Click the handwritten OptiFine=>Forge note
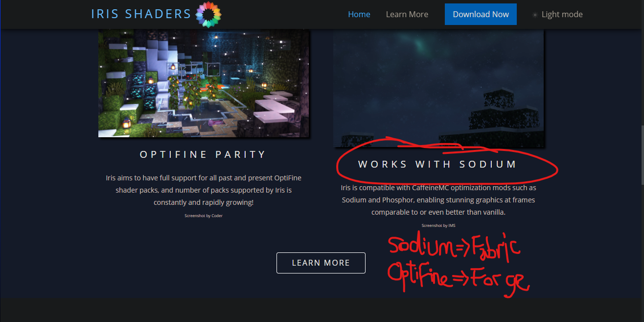 [x=458, y=277]
